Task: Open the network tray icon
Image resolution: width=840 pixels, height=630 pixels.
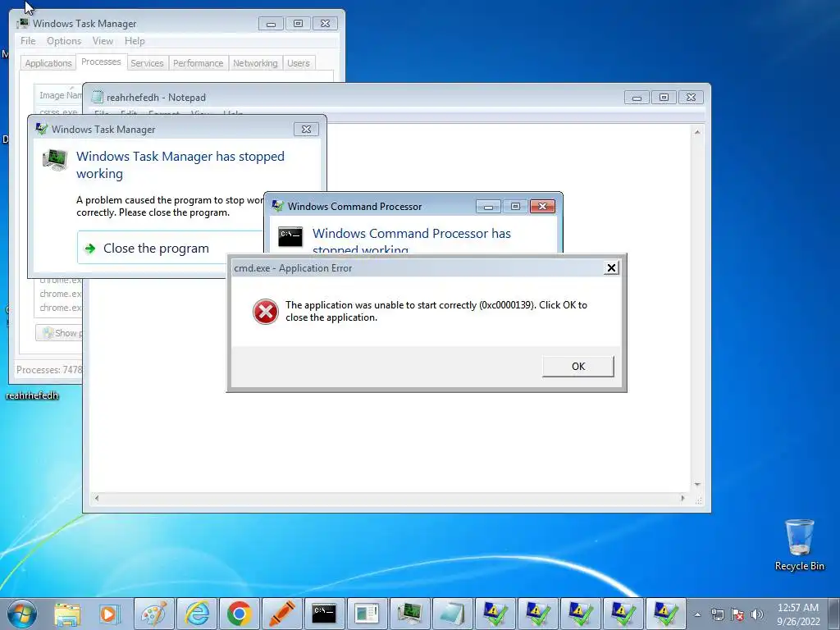Action: (717, 614)
